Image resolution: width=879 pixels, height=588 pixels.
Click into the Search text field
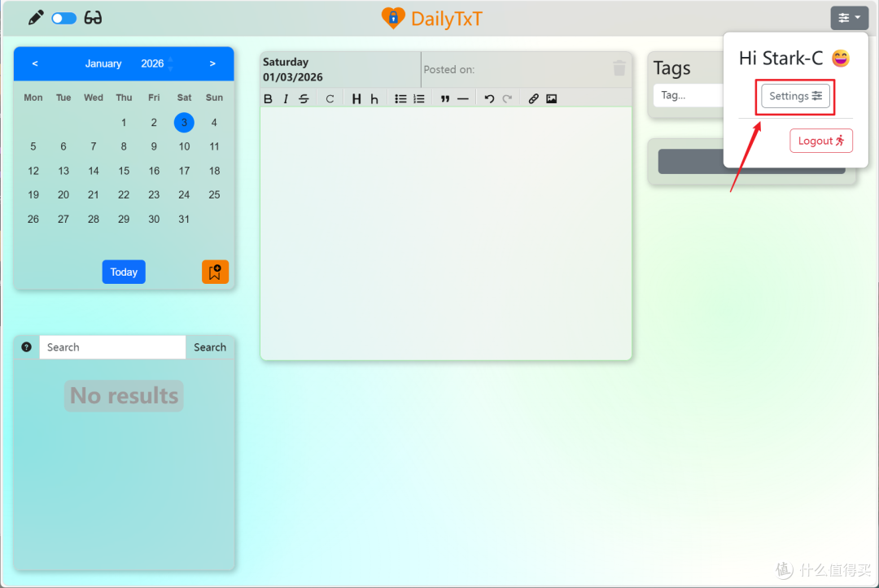point(112,347)
